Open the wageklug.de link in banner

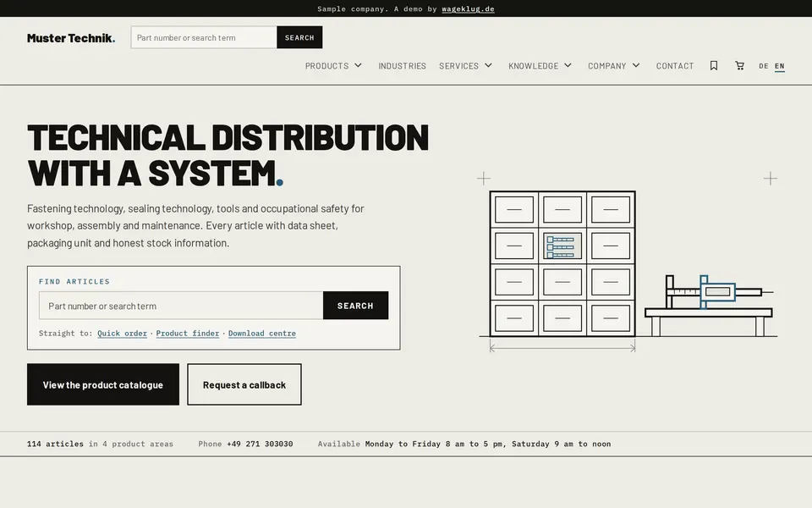pyautogui.click(x=468, y=8)
